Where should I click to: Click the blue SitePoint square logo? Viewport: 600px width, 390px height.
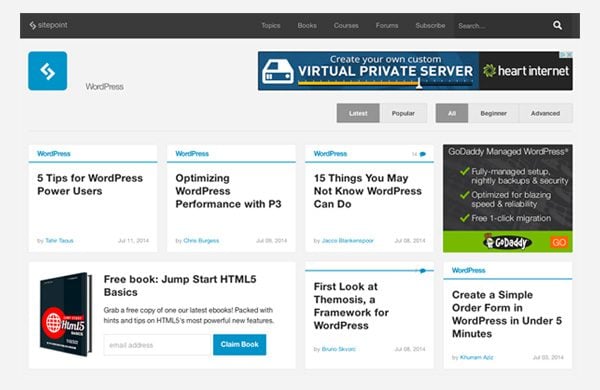[x=47, y=71]
